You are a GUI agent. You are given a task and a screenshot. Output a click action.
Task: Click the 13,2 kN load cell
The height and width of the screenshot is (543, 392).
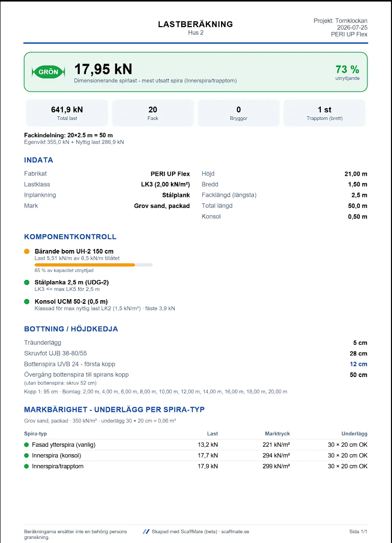tap(208, 445)
